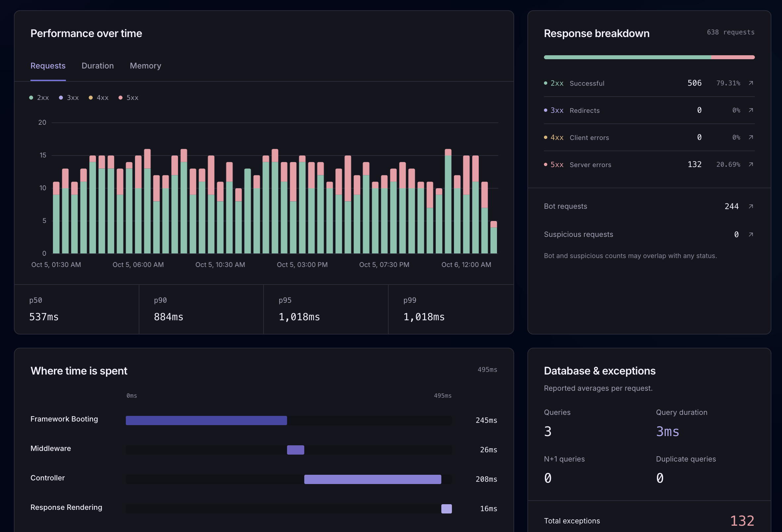Click the 506 successful count
This screenshot has height=532, width=782.
click(x=695, y=83)
